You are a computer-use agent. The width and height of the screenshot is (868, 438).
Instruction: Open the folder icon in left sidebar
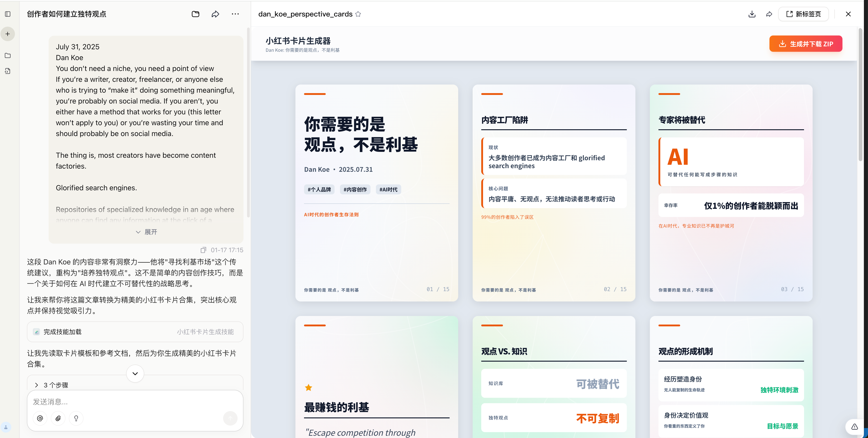pyautogui.click(x=8, y=56)
